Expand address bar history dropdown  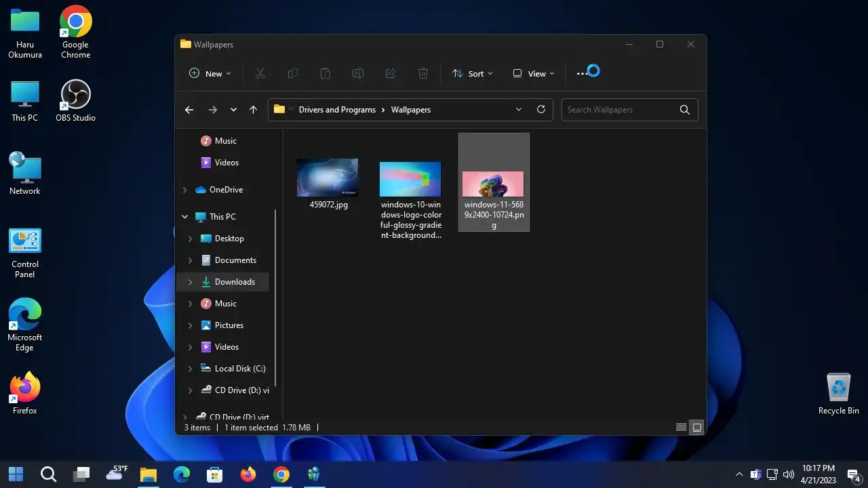coord(519,109)
